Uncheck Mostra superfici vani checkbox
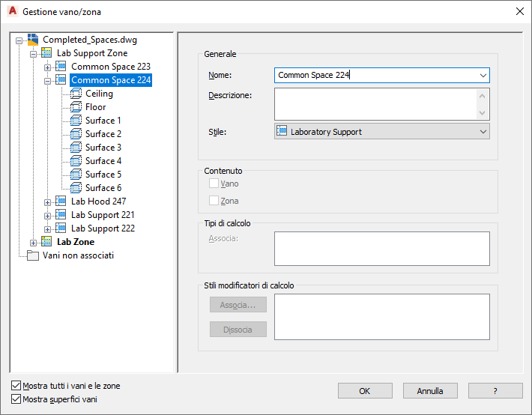This screenshot has height=415, width=532. (x=16, y=399)
